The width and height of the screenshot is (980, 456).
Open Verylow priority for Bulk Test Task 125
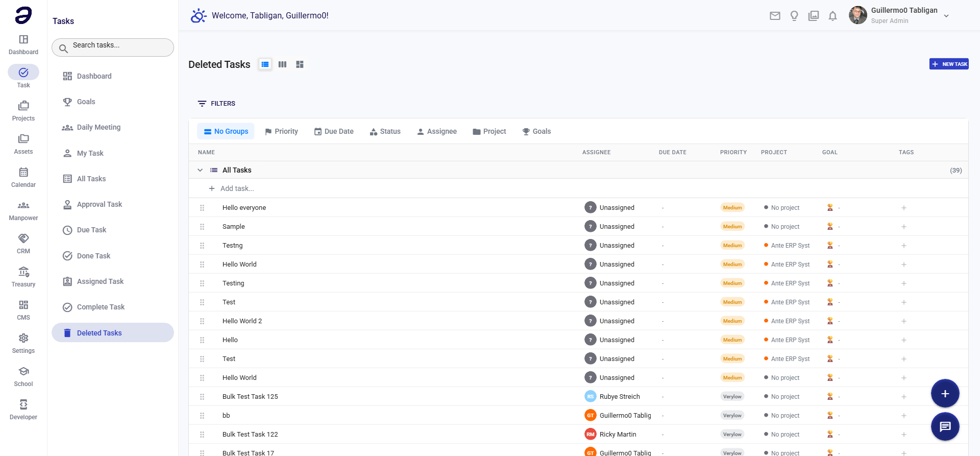point(732,396)
